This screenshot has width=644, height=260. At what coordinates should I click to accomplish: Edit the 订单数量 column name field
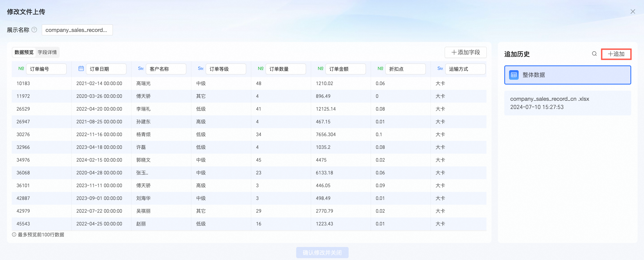click(x=286, y=69)
